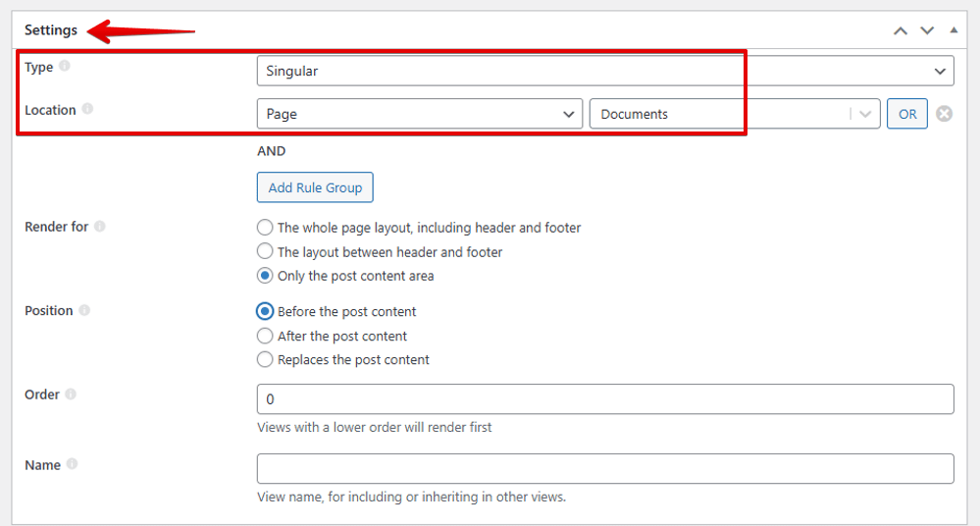The height and width of the screenshot is (526, 980).
Task: Select whole page layout including header and footer
Action: (265, 228)
